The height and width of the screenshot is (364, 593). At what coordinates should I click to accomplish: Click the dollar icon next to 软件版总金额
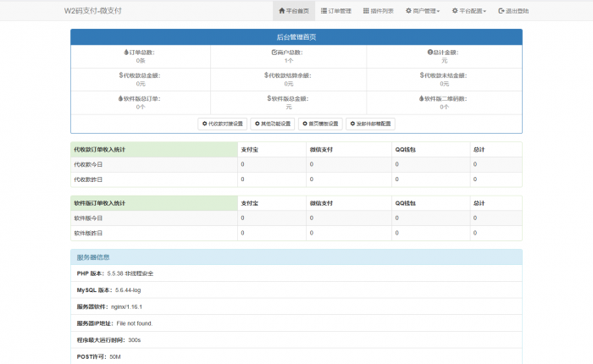pyautogui.click(x=269, y=98)
